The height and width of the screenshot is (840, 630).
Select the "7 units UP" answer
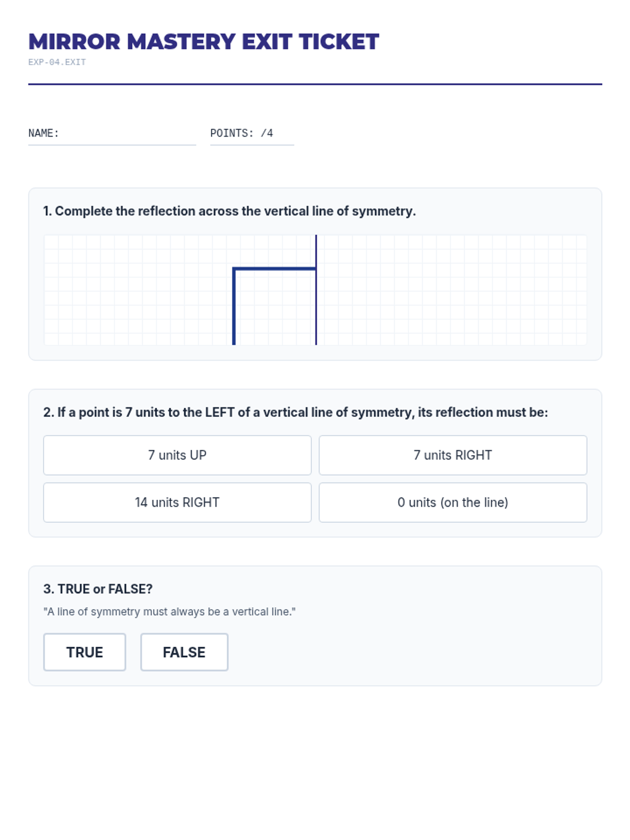pos(177,455)
